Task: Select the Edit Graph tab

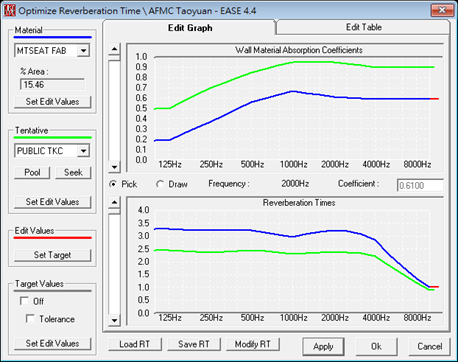Action: coord(190,28)
